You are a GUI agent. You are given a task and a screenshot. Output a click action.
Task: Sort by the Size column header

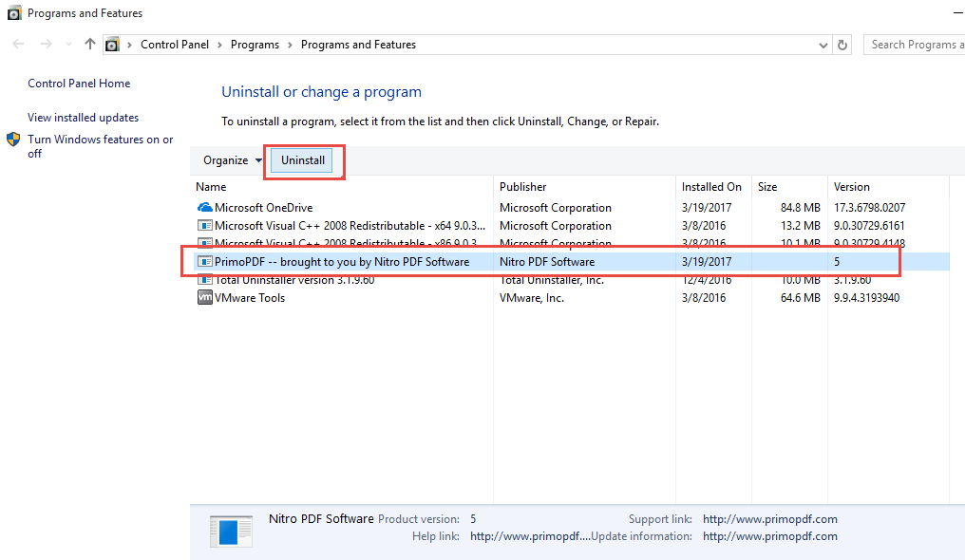click(766, 187)
